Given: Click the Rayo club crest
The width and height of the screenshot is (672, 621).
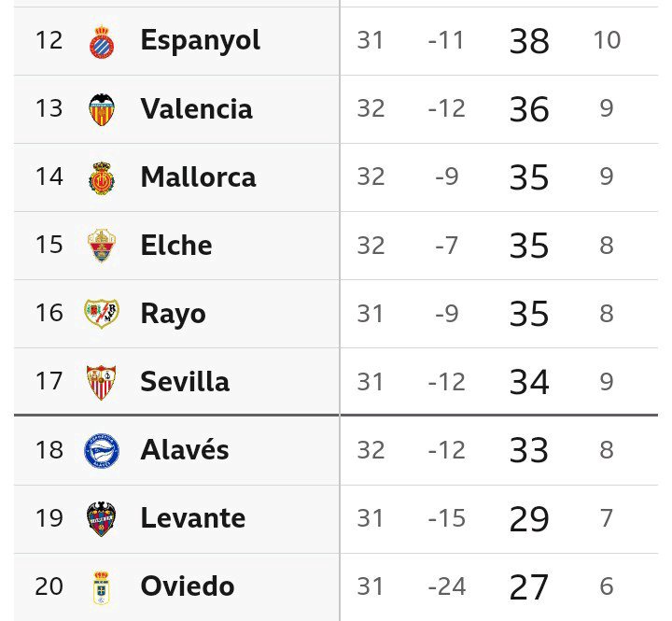Looking at the screenshot, I should pos(101,314).
